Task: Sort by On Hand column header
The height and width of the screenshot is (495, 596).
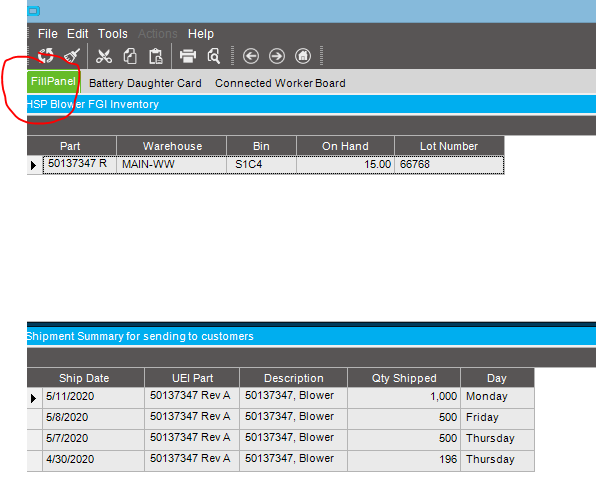Action: tap(345, 146)
